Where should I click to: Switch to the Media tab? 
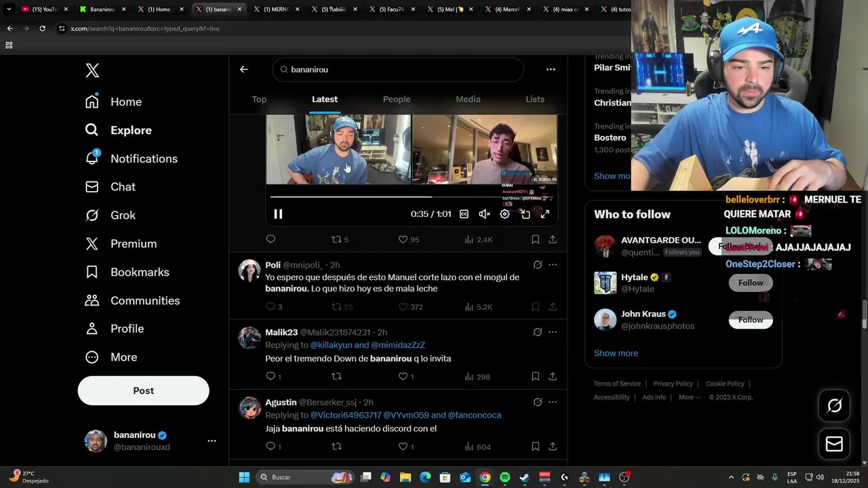pos(468,99)
